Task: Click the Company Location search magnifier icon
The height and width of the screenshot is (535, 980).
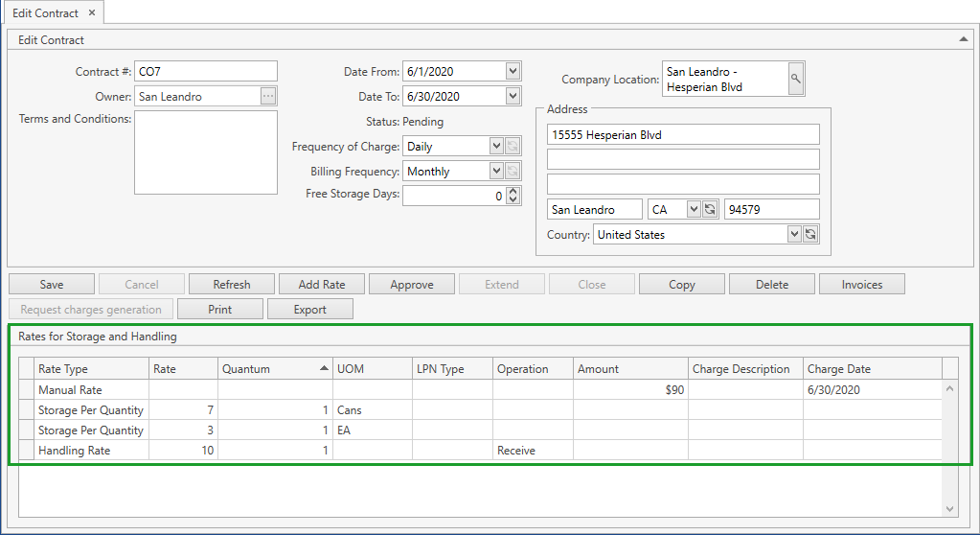Action: (796, 80)
